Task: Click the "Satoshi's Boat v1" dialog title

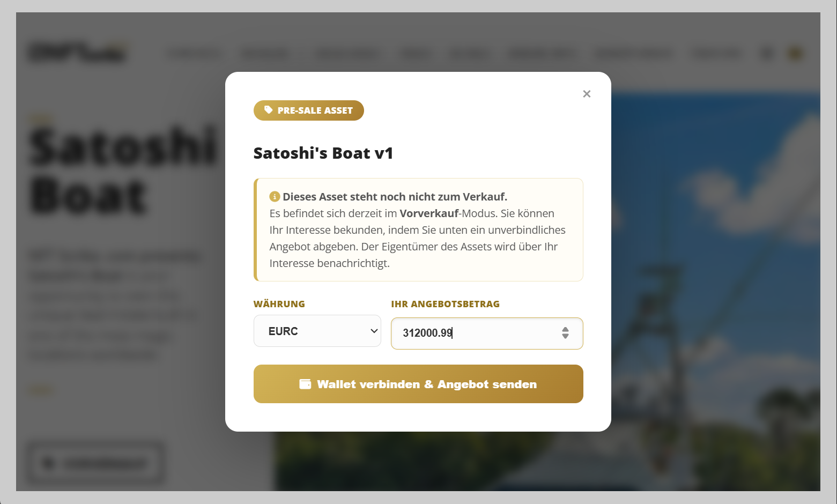Action: (323, 153)
